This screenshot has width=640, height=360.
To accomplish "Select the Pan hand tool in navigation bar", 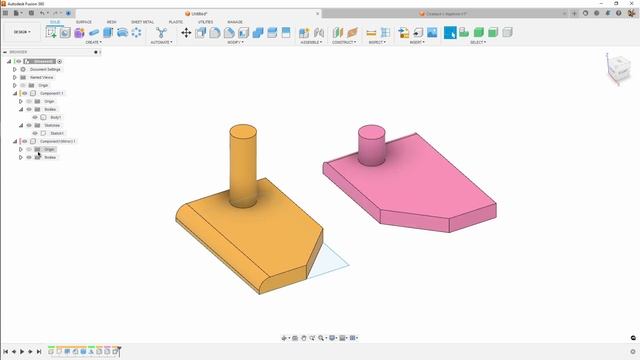I will [304, 338].
